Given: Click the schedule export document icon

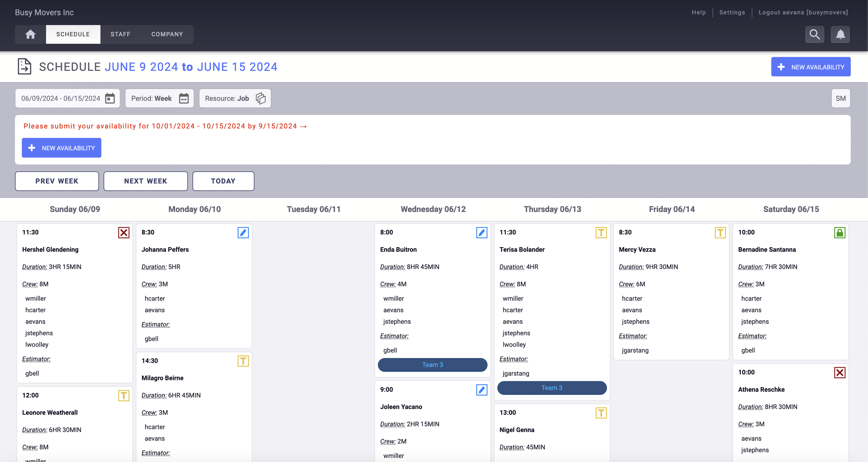Looking at the screenshot, I should tap(24, 67).
